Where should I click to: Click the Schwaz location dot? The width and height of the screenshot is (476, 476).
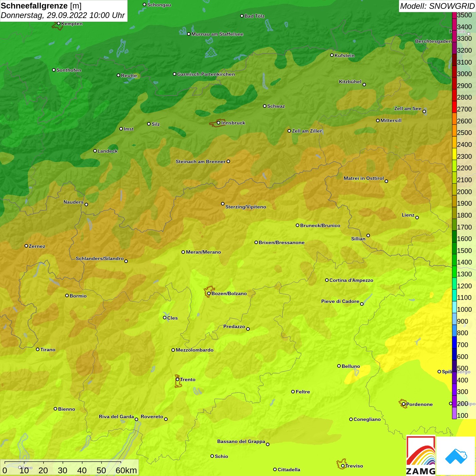(x=265, y=106)
